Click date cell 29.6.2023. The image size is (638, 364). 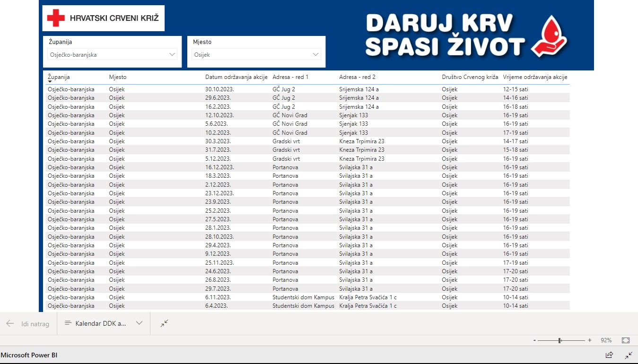[218, 98]
